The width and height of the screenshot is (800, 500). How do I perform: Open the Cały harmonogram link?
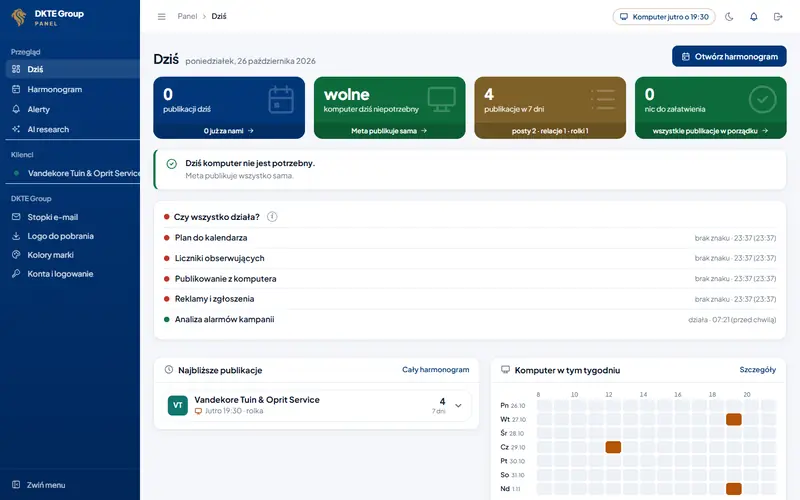tap(435, 369)
